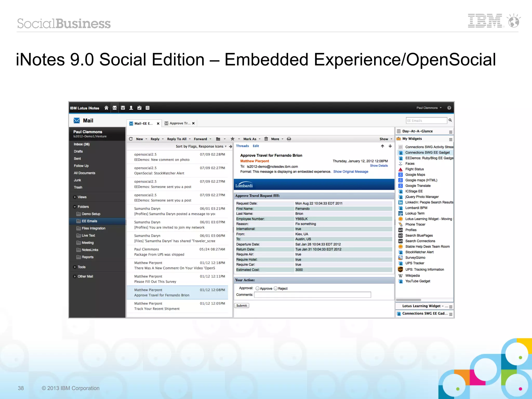
Task: Open the New dropdown arrow
Action: (147, 139)
